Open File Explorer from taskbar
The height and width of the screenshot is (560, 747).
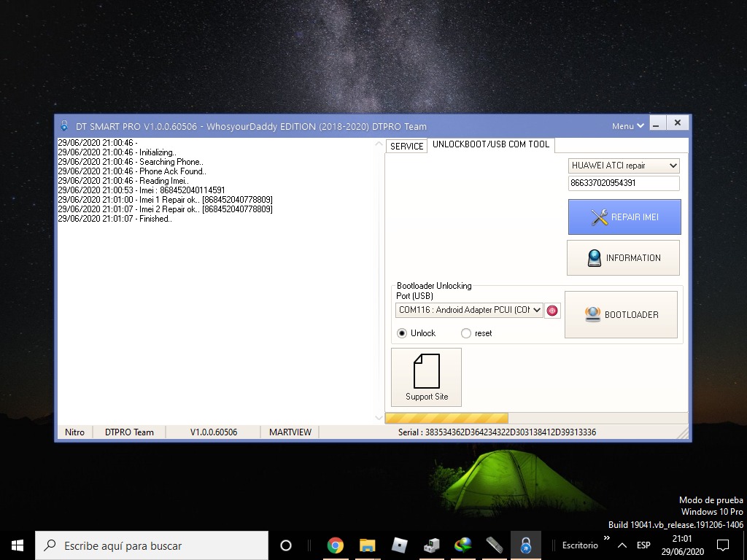[x=368, y=545]
